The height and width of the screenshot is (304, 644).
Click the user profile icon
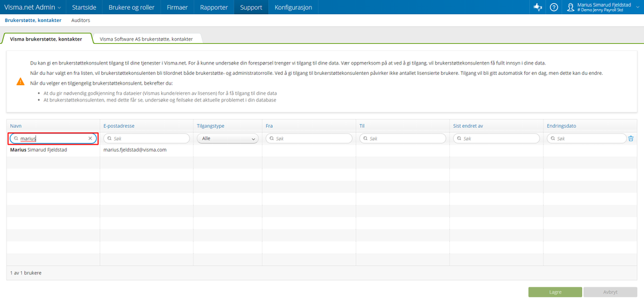[571, 7]
